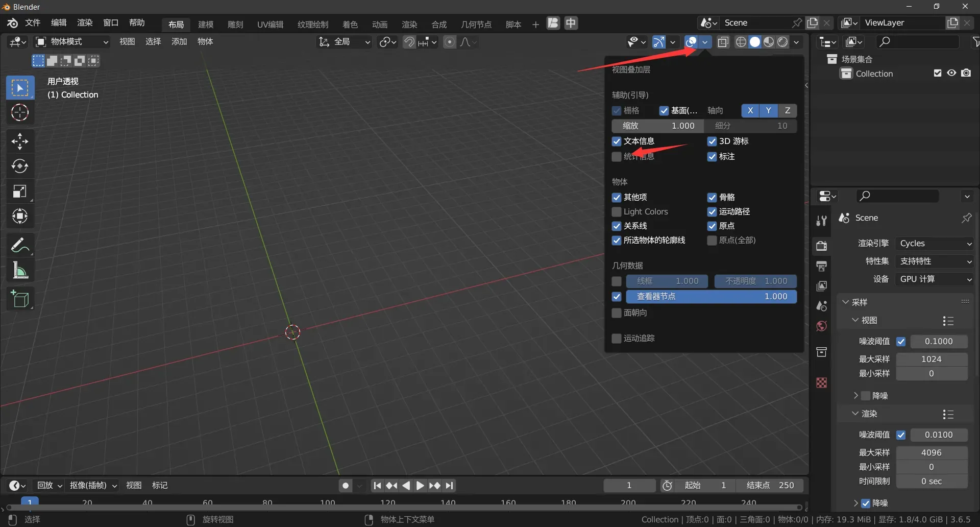Jump to the timeline end frame
The width and height of the screenshot is (980, 527).
coord(449,486)
